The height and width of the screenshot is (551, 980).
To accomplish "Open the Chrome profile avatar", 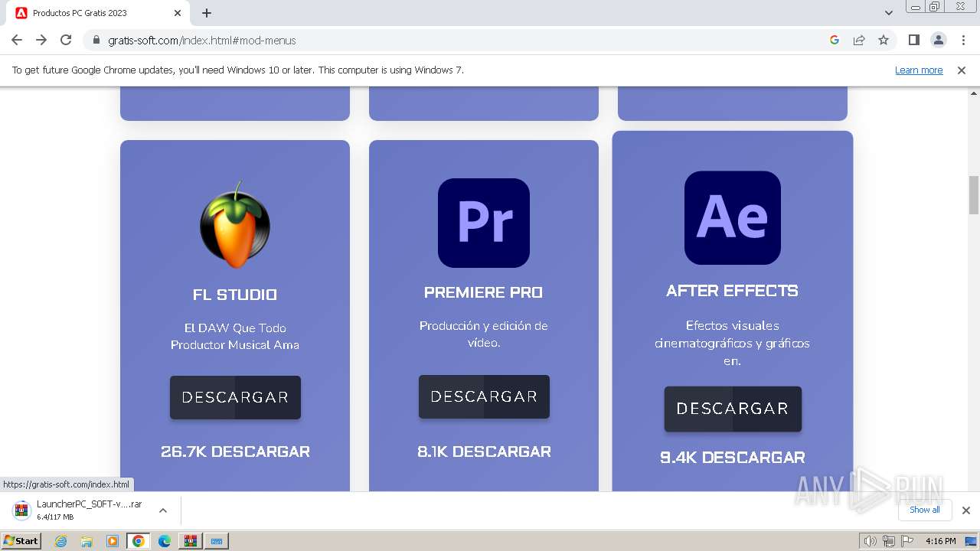I will pos(939,40).
